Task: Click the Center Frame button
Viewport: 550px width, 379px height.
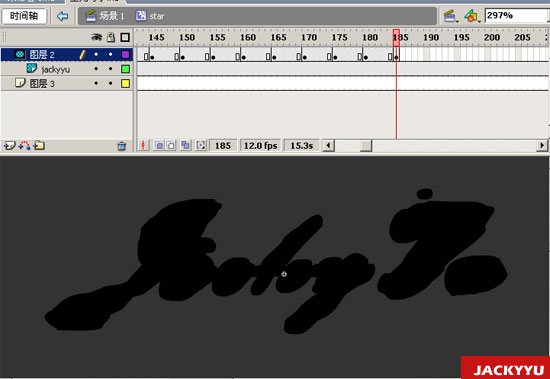Action: [x=143, y=145]
